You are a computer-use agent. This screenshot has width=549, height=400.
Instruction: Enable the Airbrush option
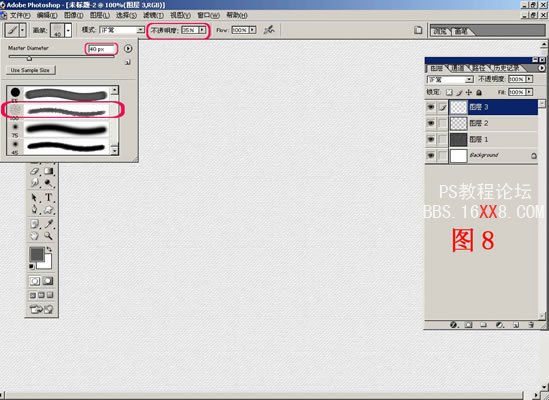click(269, 30)
